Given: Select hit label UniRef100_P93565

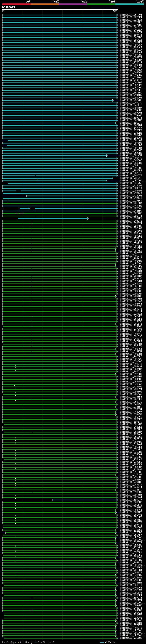Looking at the screenshot, I should [x=131, y=70].
